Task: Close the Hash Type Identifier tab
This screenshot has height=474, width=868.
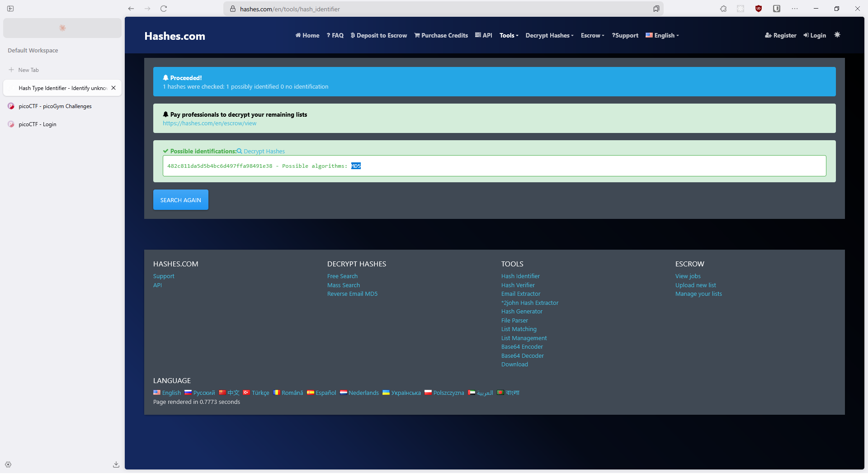Action: pos(113,88)
